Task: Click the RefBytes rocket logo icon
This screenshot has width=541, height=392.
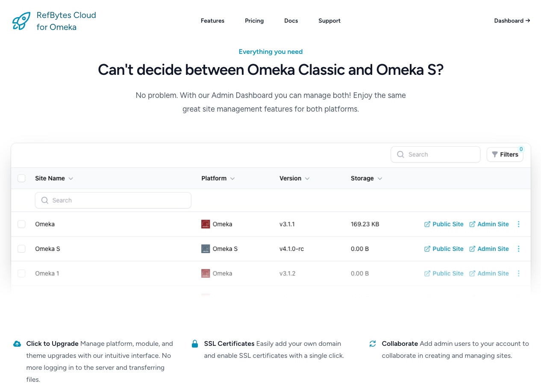Action: [21, 21]
